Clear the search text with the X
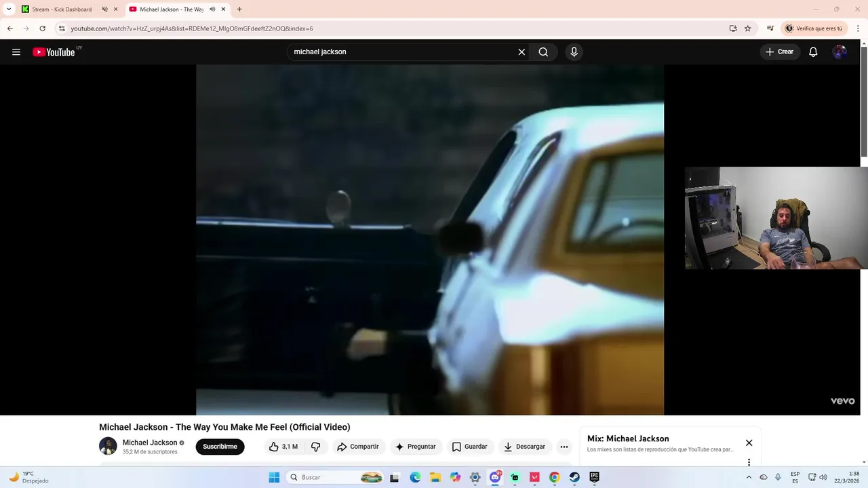The image size is (868, 488). tap(521, 52)
